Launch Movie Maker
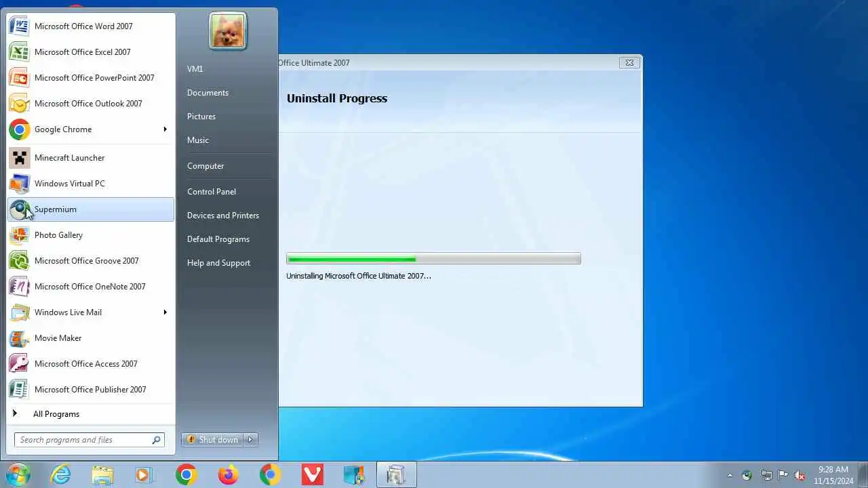 [x=90, y=338]
